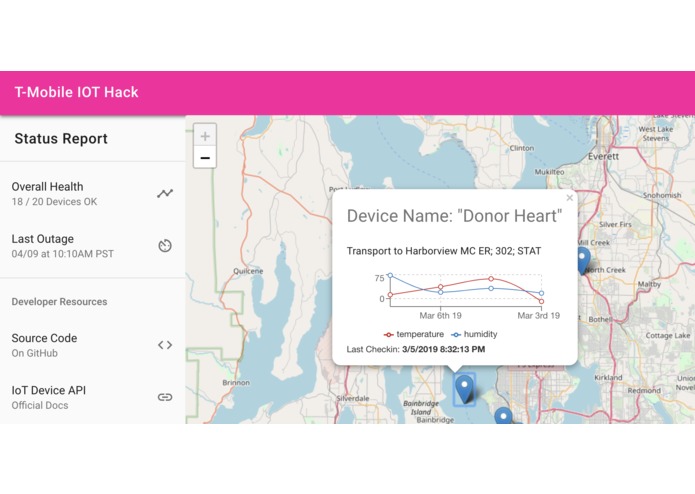The height and width of the screenshot is (494, 695).
Task: Click the Overall Health trend line icon
Action: click(x=165, y=193)
